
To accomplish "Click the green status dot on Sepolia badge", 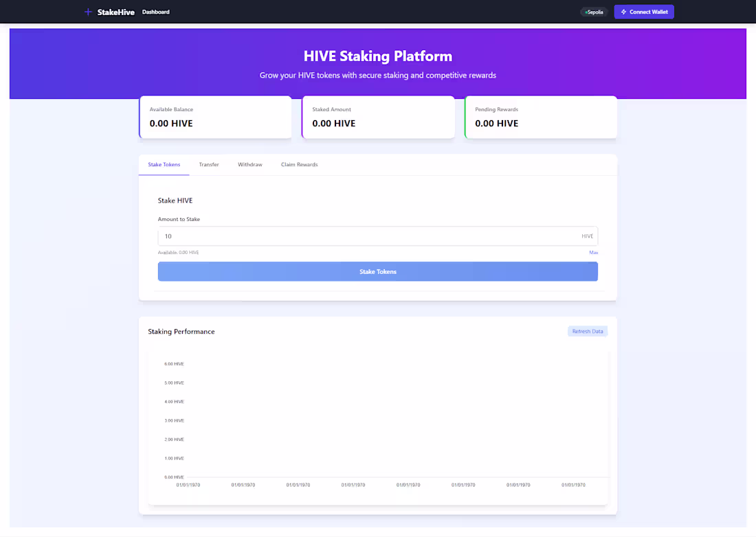I will 586,12.
